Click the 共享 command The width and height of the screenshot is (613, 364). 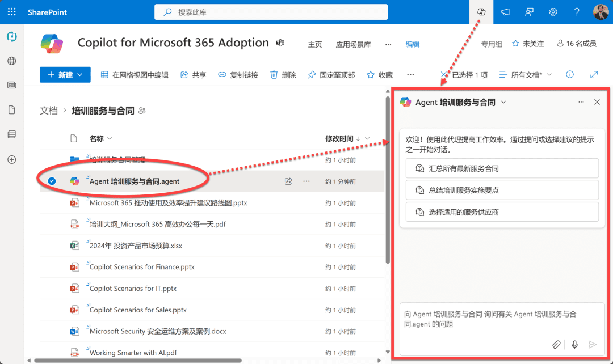(193, 75)
